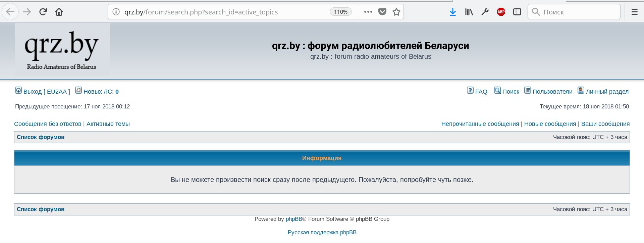Log out via Выход [ EU2AA ]
This screenshot has width=644, height=243.
47,92
